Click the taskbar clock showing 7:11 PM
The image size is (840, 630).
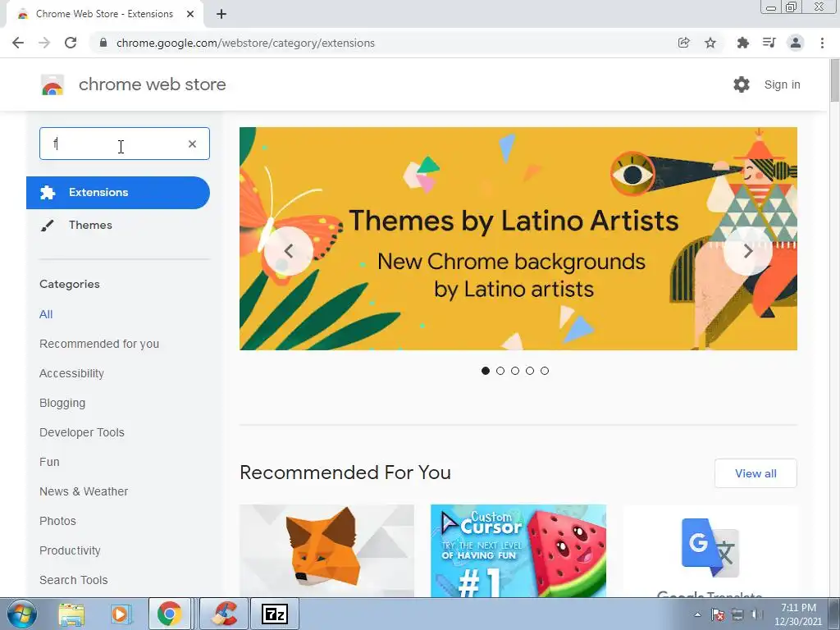click(x=798, y=614)
